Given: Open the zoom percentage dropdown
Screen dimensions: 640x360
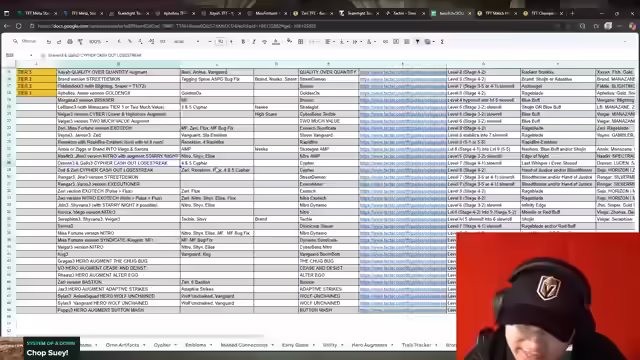Looking at the screenshot, I should 99,42.
